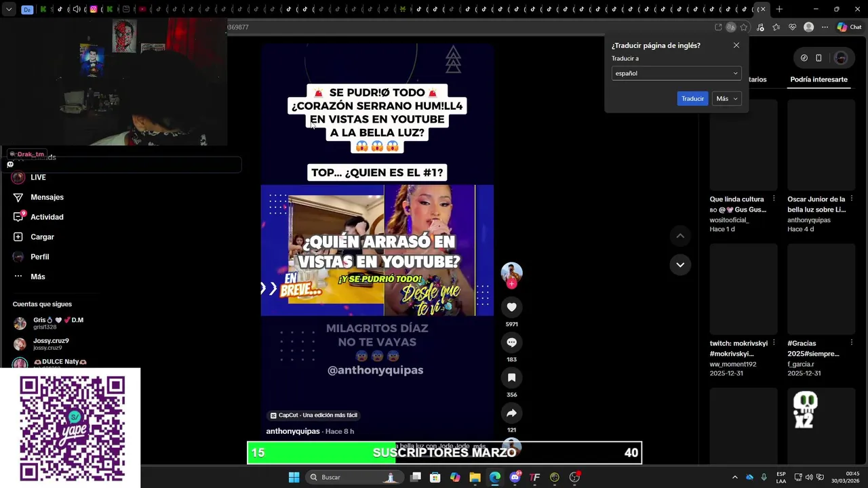Open browser settings and more menu
Screen dimensions: 868x488
(825, 27)
